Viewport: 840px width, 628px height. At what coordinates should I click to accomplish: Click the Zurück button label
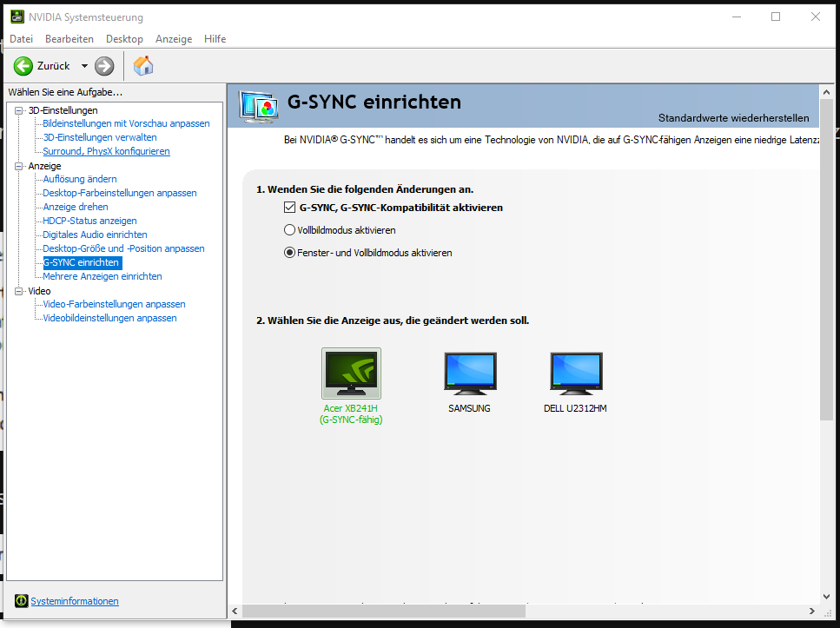click(54, 66)
